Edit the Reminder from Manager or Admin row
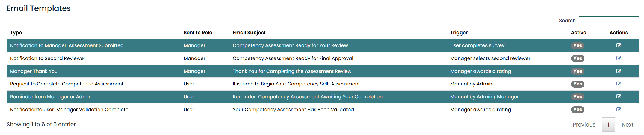 point(619,97)
